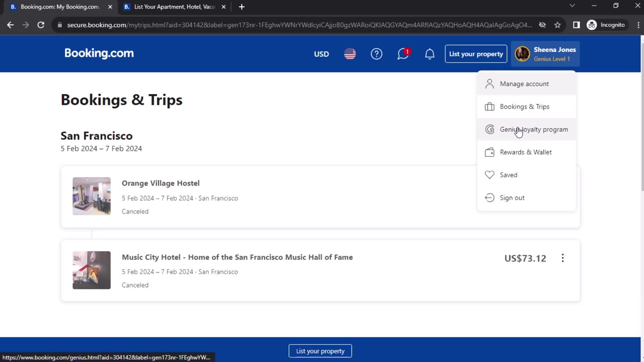Collapse Sheena Jones profile menu
644x362 pixels.
pos(545,54)
